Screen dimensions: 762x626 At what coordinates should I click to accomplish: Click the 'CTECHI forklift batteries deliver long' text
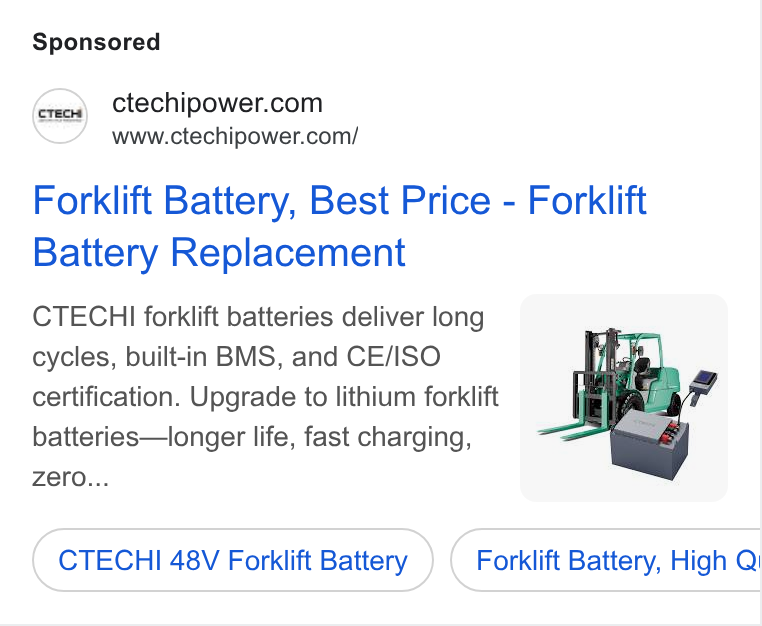click(x=258, y=317)
